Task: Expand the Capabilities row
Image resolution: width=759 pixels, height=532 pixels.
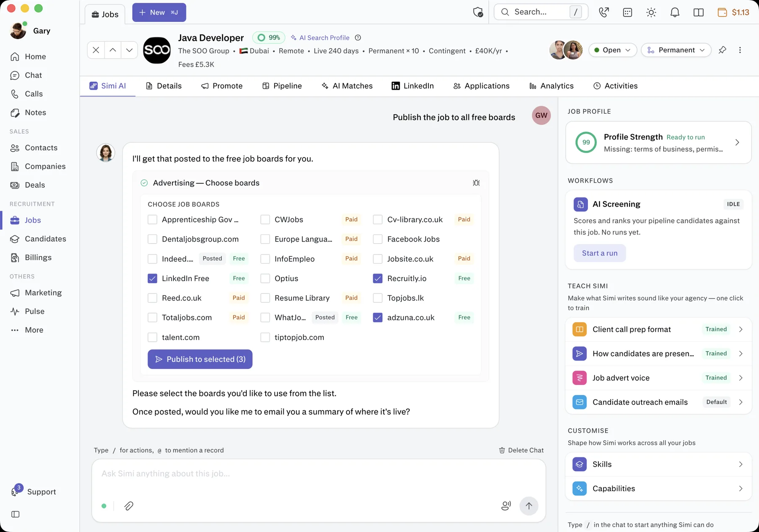Action: (658, 489)
